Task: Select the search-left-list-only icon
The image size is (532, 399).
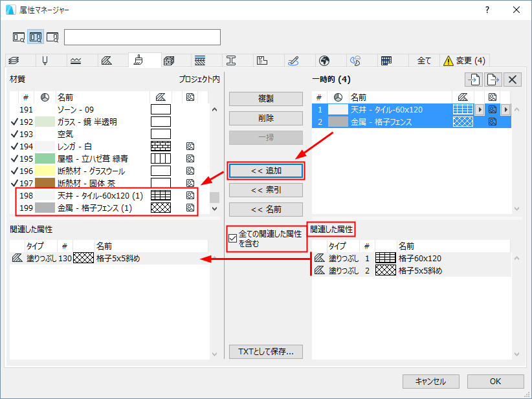Action: pos(18,37)
